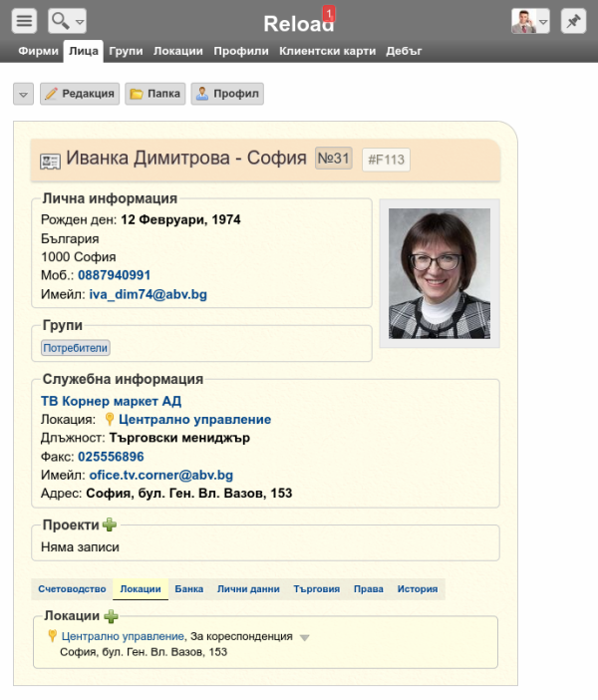Open the Права sub-tab
This screenshot has height=700, width=598.
click(x=369, y=589)
